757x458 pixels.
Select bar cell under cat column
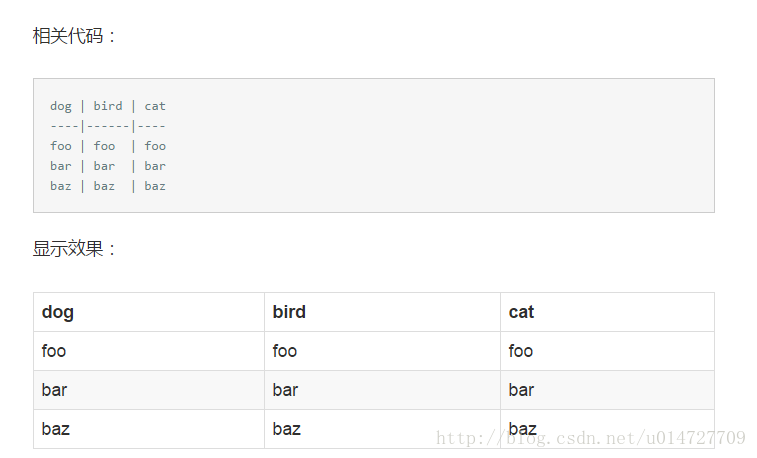[x=607, y=390]
